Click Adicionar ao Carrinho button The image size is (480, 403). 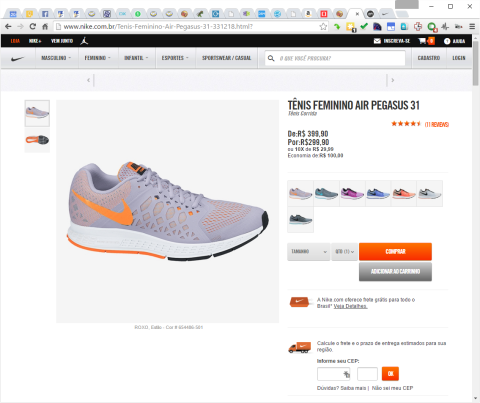(x=395, y=271)
